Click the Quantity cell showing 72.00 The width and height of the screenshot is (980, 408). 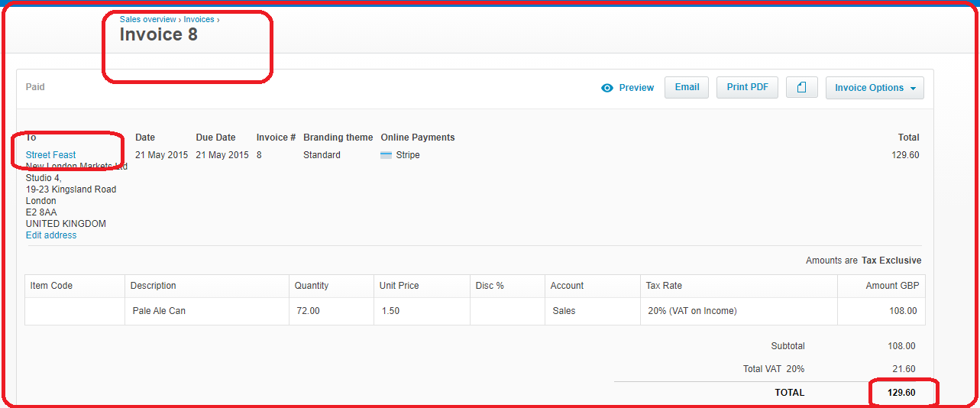point(332,311)
